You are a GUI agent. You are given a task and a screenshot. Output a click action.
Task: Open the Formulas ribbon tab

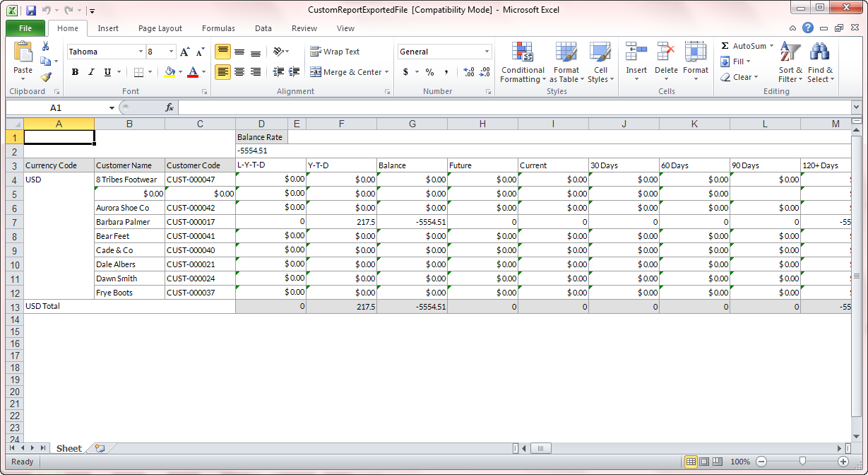[218, 28]
